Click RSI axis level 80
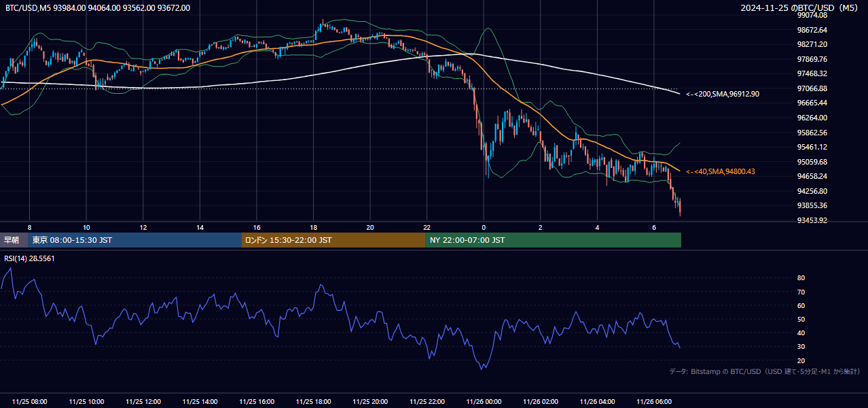The height and width of the screenshot is (408, 868). [x=801, y=278]
